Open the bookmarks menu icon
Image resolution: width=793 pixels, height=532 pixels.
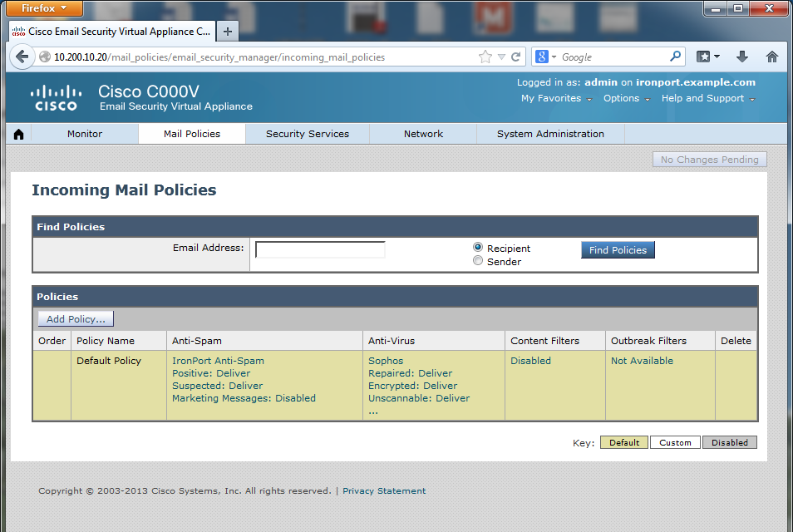[x=703, y=57]
